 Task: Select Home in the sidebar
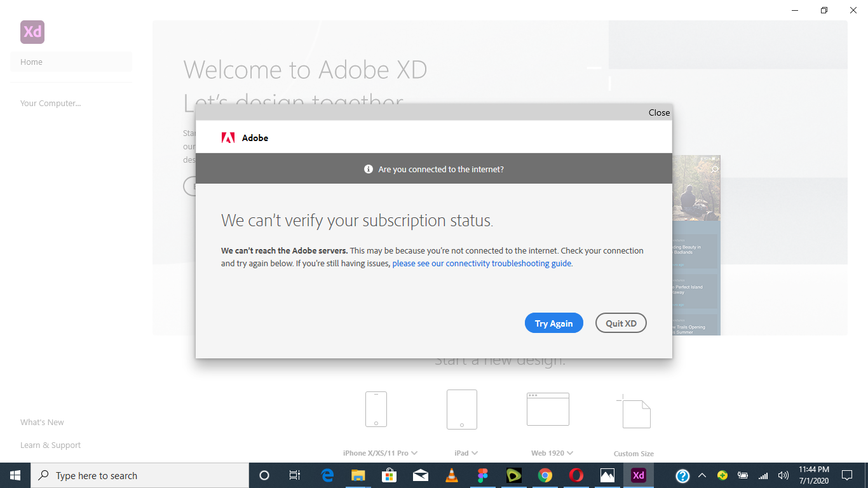(x=31, y=62)
